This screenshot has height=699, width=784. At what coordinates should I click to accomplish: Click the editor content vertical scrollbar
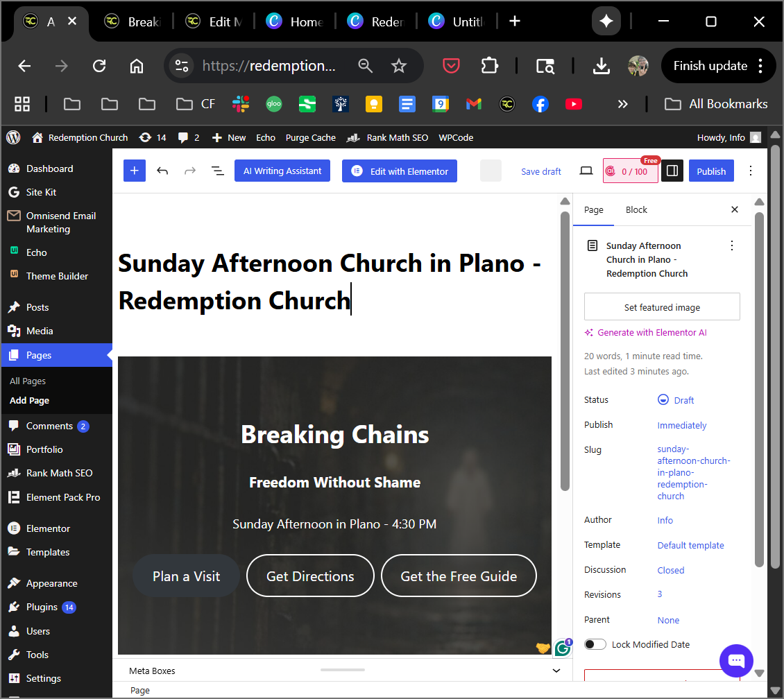click(x=565, y=347)
